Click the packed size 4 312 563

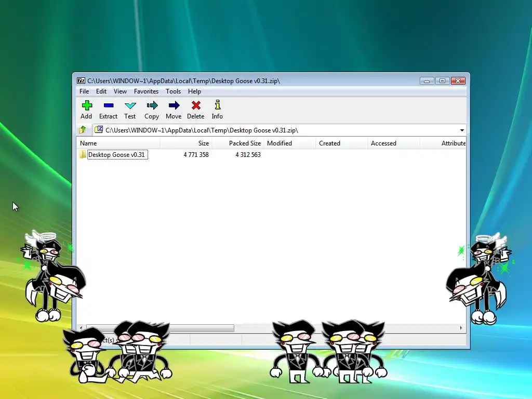coord(248,155)
